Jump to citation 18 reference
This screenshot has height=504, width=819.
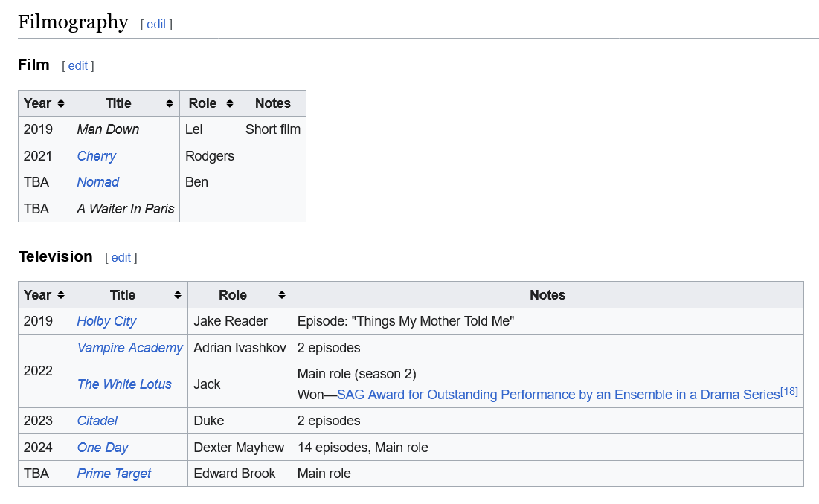(x=789, y=391)
